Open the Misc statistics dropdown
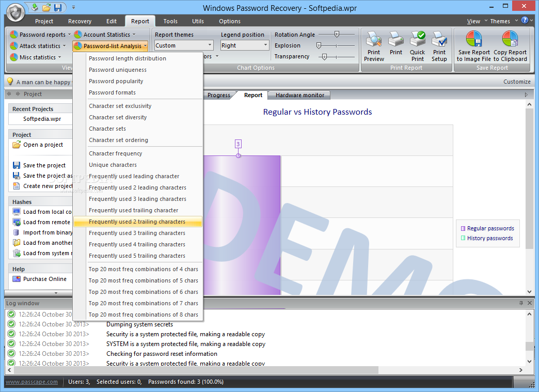 click(36, 57)
